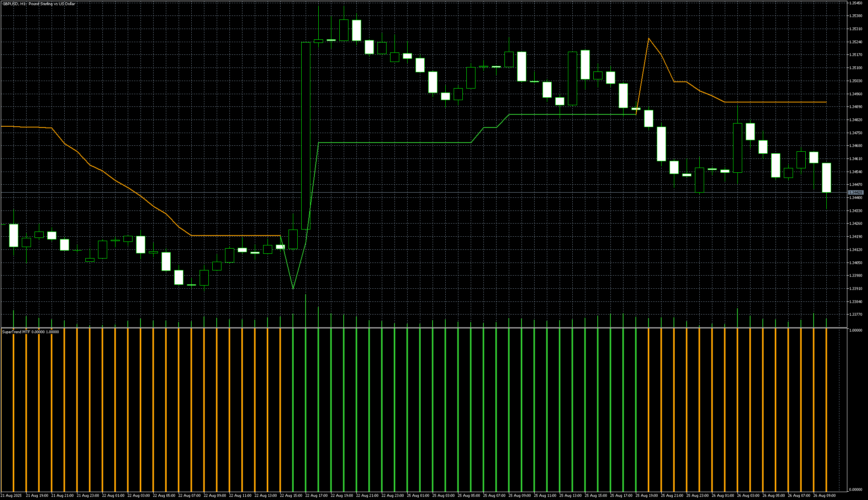
Task: Click the 1.34050 price scale label
Action: 855,263
